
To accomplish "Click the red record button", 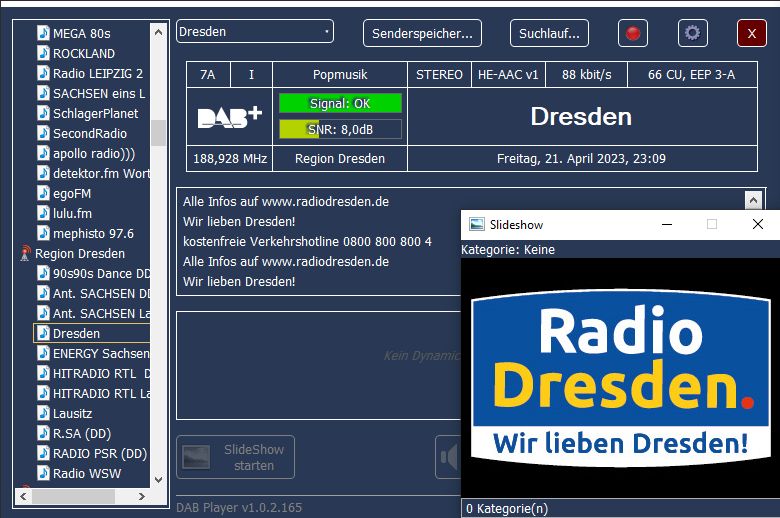I will 632,33.
